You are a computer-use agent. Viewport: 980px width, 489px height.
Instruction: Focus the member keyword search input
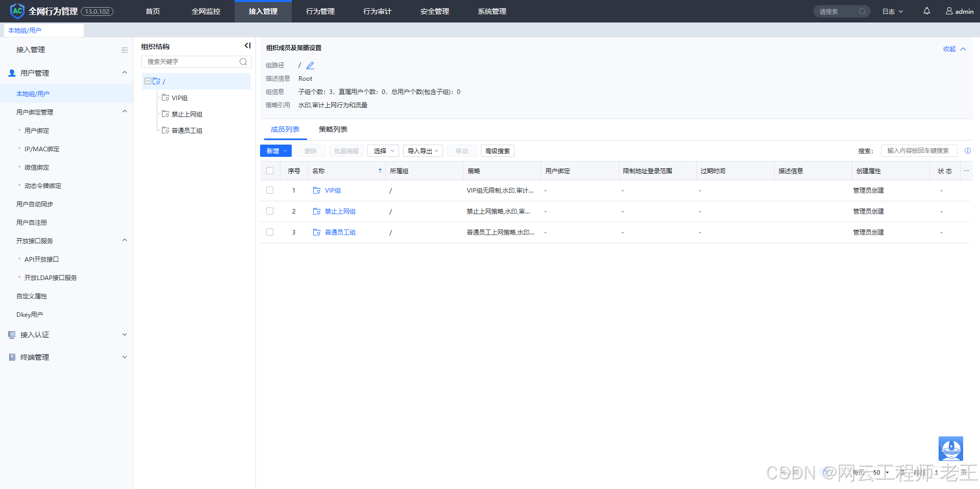[919, 151]
